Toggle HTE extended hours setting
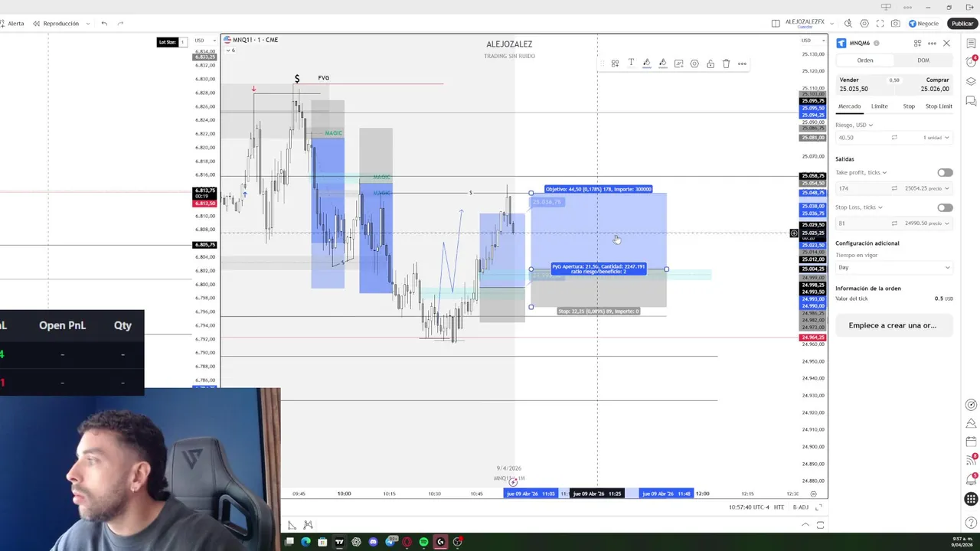The height and width of the screenshot is (551, 980). pos(779,507)
